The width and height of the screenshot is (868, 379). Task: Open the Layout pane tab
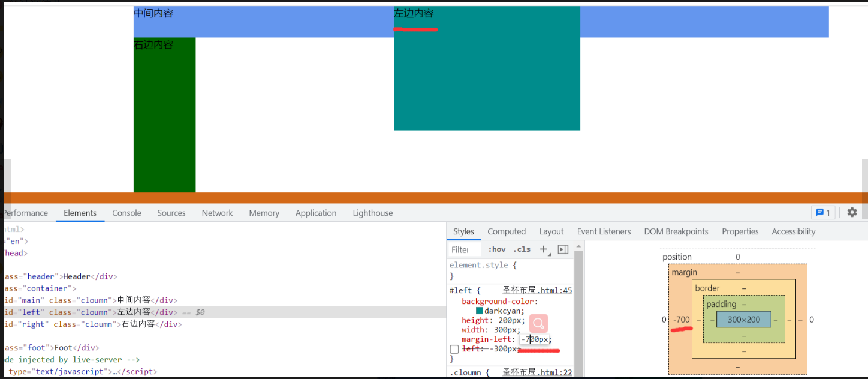(x=551, y=231)
